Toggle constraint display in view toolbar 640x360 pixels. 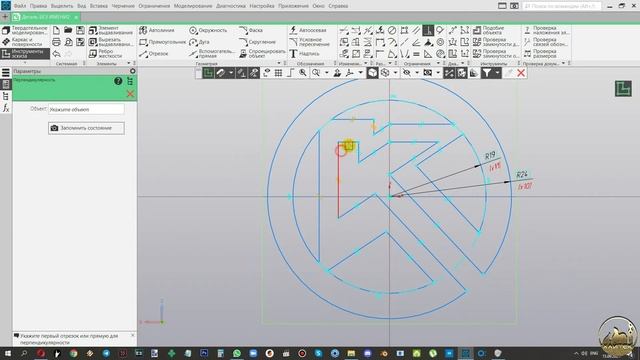449,73
